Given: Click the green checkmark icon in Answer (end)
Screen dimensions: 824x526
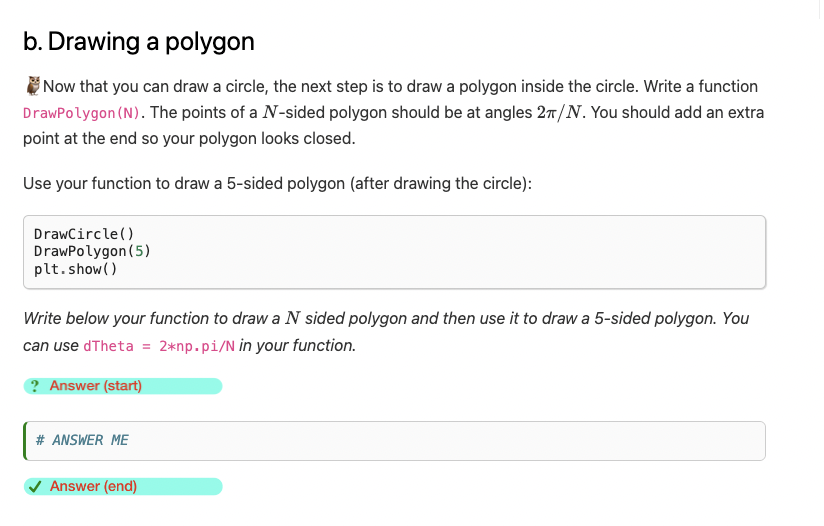Looking at the screenshot, I should point(35,487).
